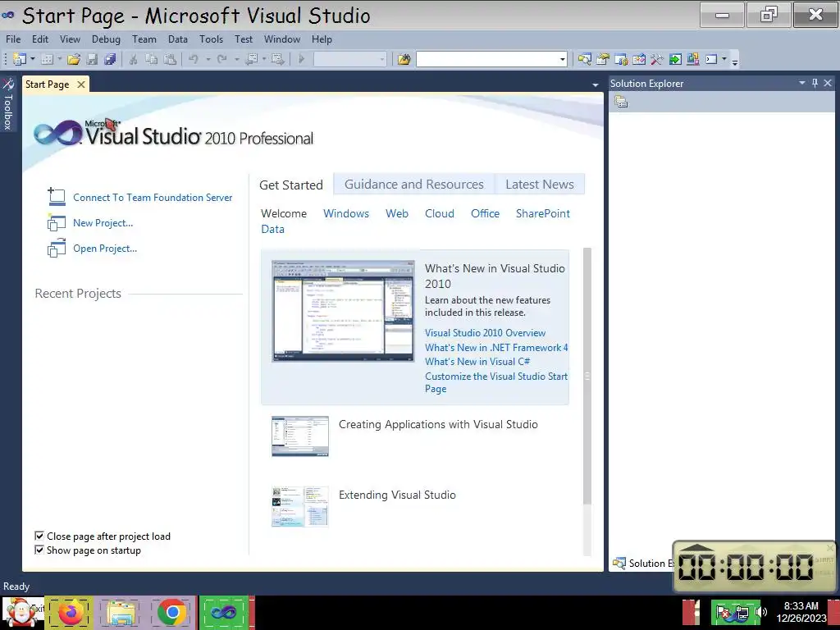
Task: Open the Toolbar Options overflow arrow
Action: [735, 61]
